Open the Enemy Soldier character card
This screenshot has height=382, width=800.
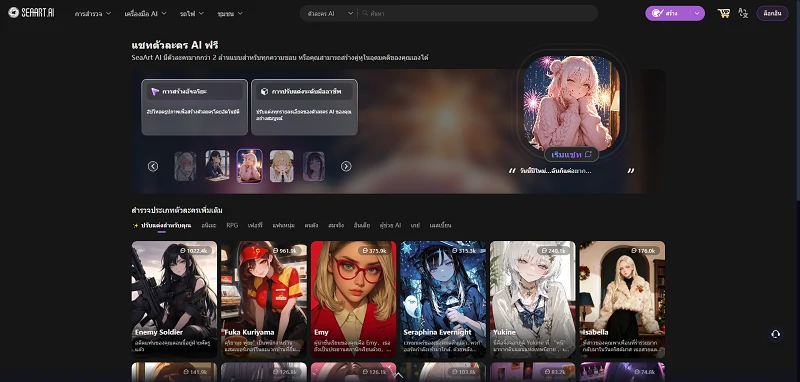[174, 299]
